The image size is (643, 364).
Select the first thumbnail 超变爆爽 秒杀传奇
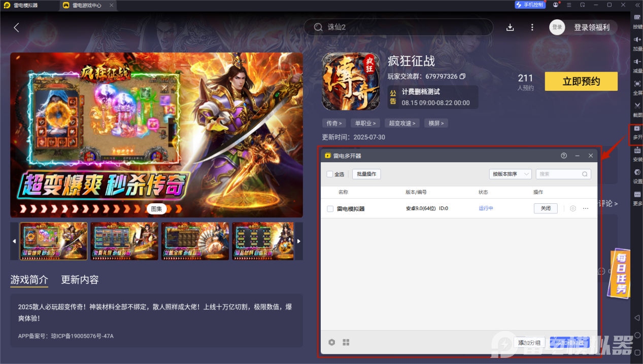point(53,241)
